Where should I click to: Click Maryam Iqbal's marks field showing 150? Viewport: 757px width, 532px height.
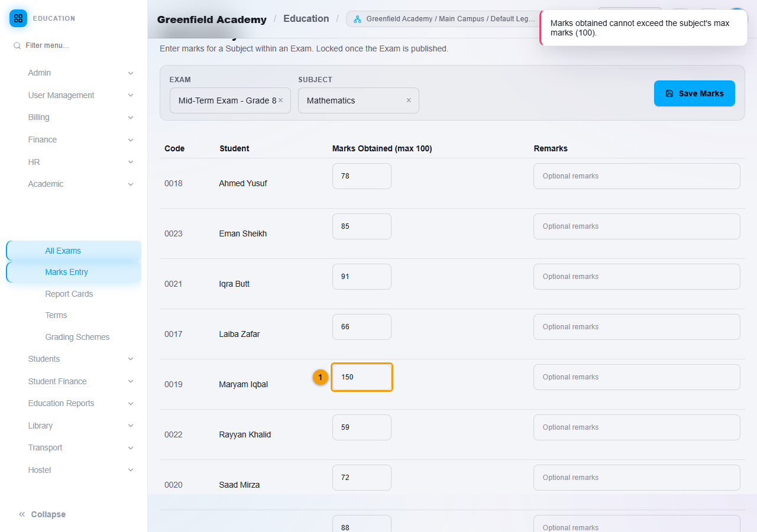click(362, 377)
